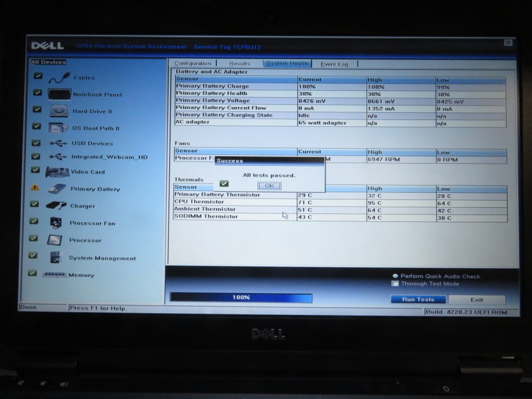Viewport: 532px width, 399px height.
Task: Select the Hard Drive 0 icon
Action: click(59, 111)
